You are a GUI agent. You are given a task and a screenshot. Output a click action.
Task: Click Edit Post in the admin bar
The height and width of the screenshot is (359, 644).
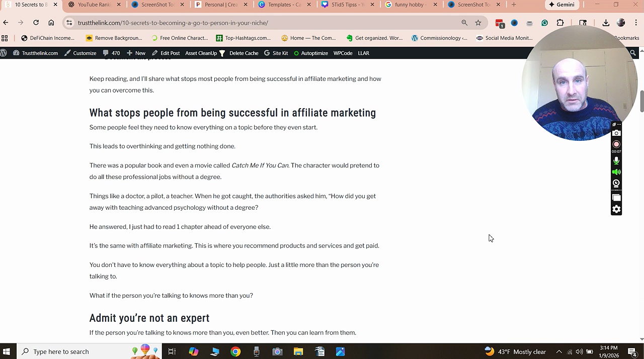click(x=166, y=53)
